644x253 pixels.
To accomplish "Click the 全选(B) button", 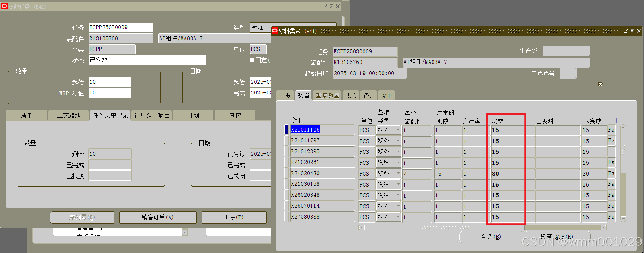I will (491, 236).
